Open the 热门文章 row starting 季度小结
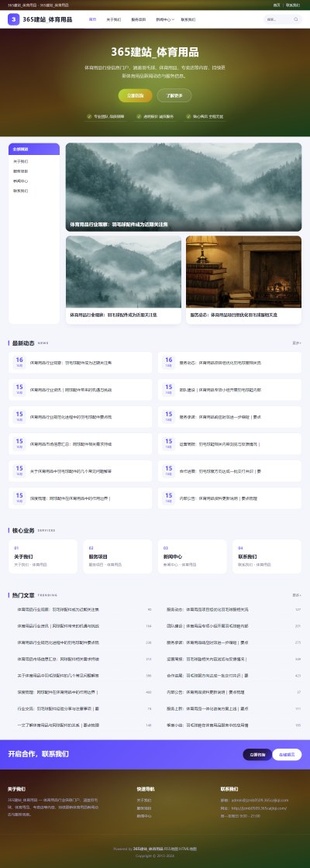Viewport: 310px width, 868px height. click(229, 725)
